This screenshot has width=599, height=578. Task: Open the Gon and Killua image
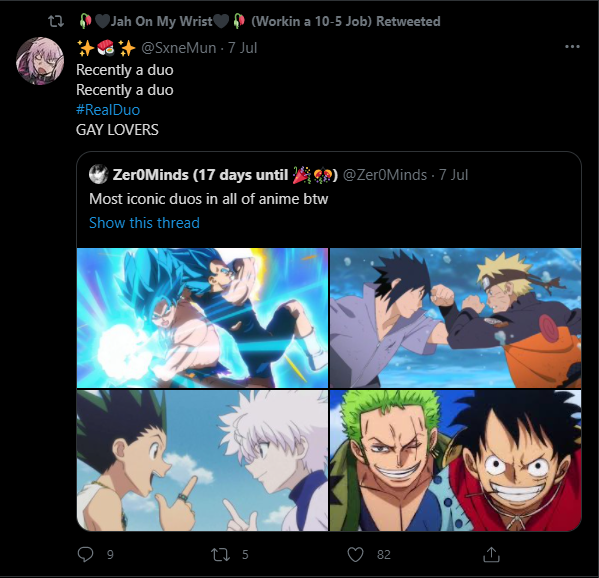[202, 460]
